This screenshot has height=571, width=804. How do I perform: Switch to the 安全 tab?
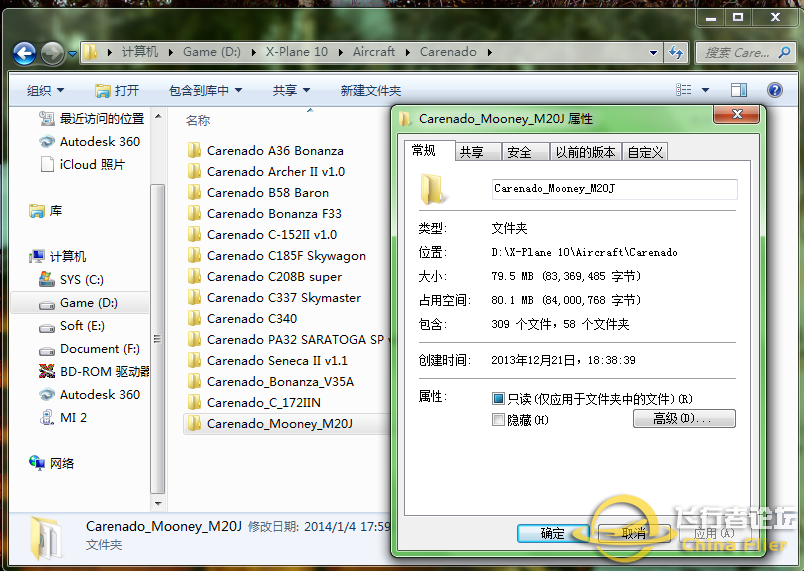click(x=519, y=152)
